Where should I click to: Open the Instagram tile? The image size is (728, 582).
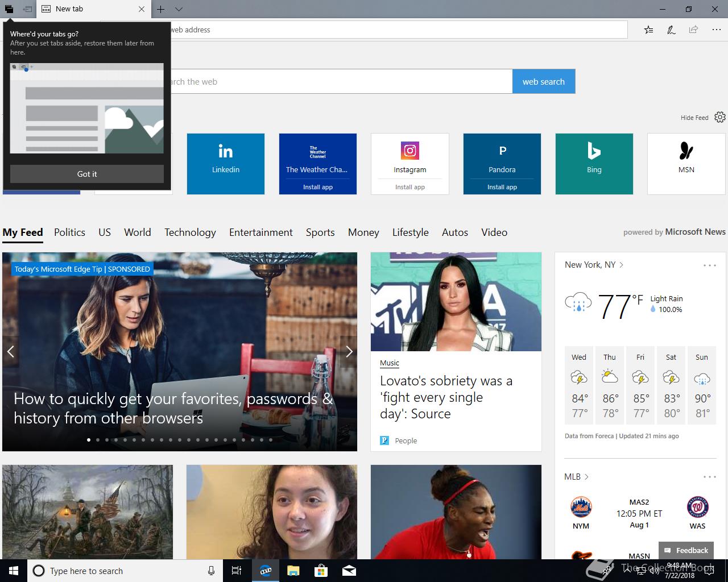(410, 157)
